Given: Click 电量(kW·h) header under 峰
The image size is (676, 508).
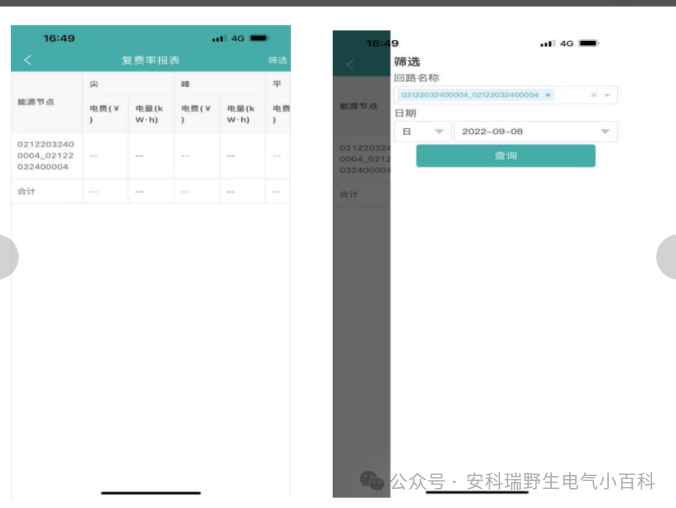Looking at the screenshot, I should pos(241,114).
